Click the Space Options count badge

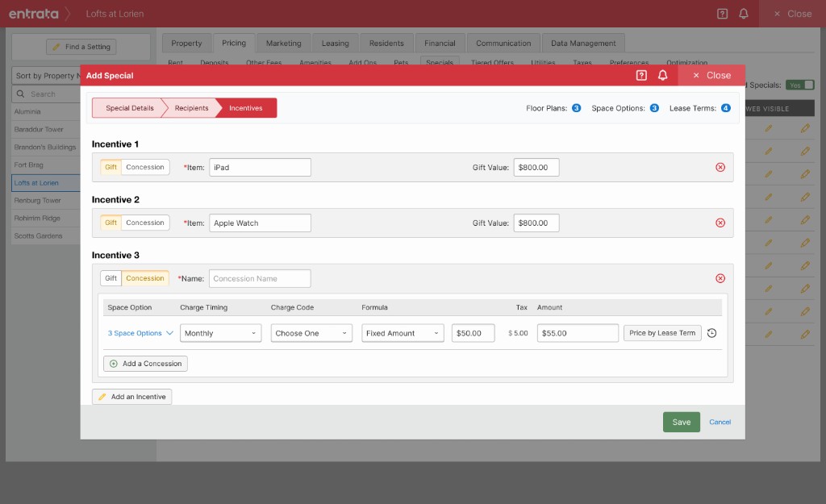tap(654, 108)
